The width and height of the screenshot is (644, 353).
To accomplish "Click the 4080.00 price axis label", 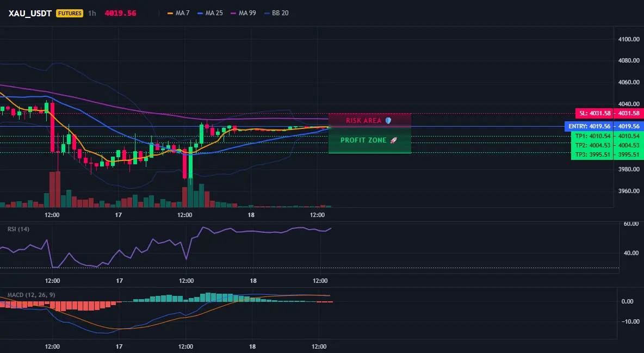I will tap(629, 60).
